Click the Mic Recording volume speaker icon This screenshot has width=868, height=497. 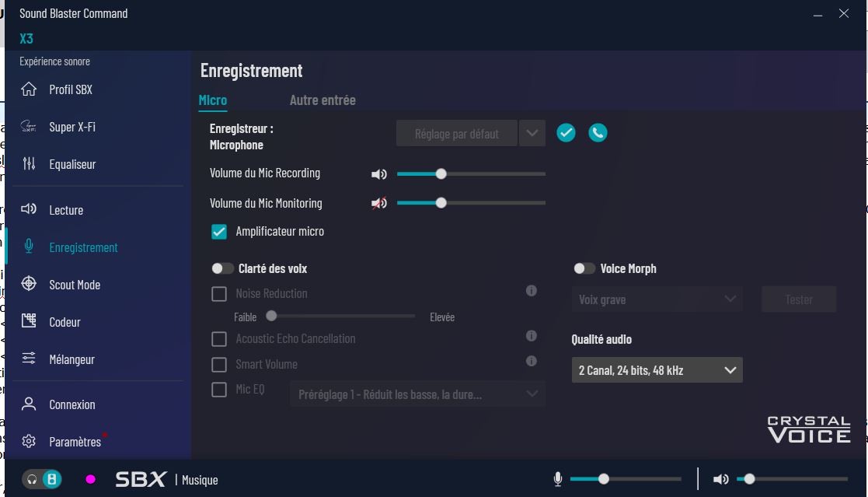[x=378, y=174]
